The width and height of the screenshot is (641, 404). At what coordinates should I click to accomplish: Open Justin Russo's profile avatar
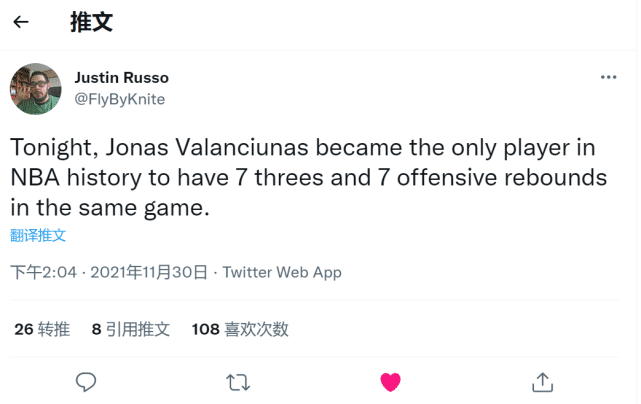[x=34, y=88]
